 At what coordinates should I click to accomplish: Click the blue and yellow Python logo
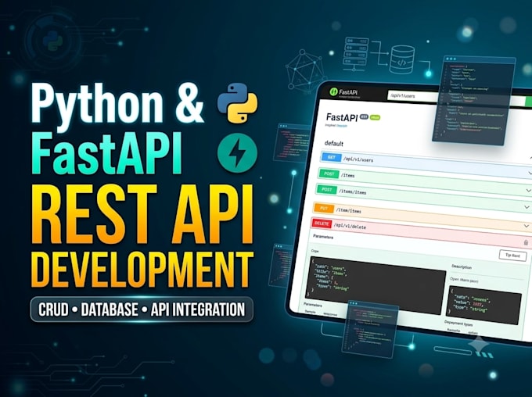(x=238, y=102)
